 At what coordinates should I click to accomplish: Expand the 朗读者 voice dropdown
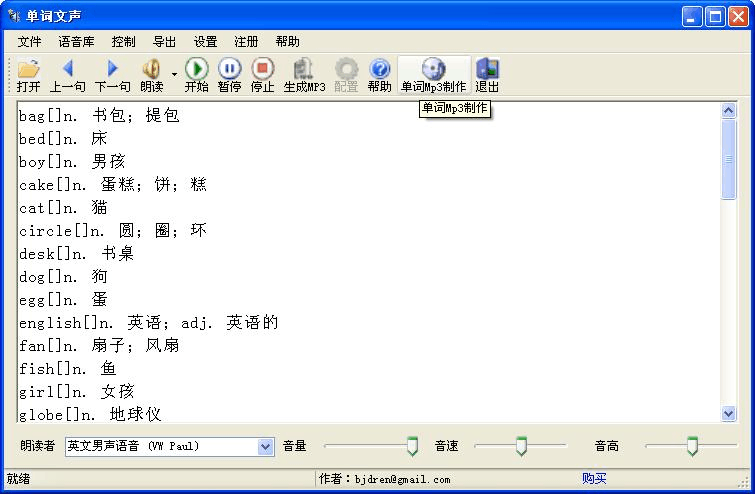point(265,446)
